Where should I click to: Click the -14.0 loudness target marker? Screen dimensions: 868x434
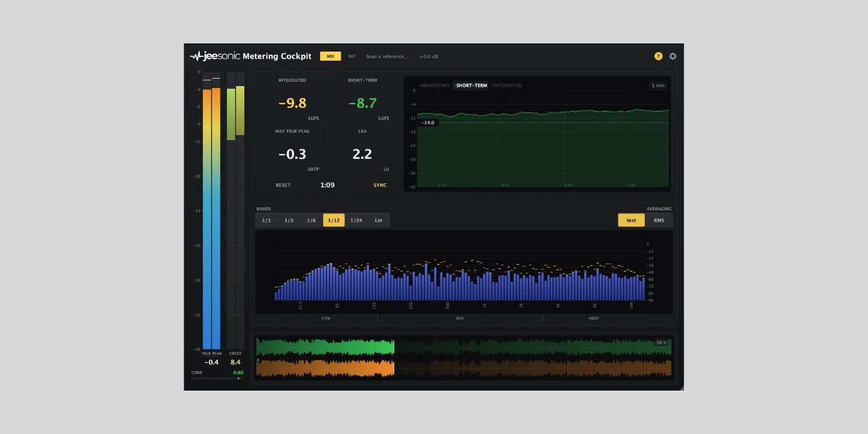pyautogui.click(x=428, y=123)
